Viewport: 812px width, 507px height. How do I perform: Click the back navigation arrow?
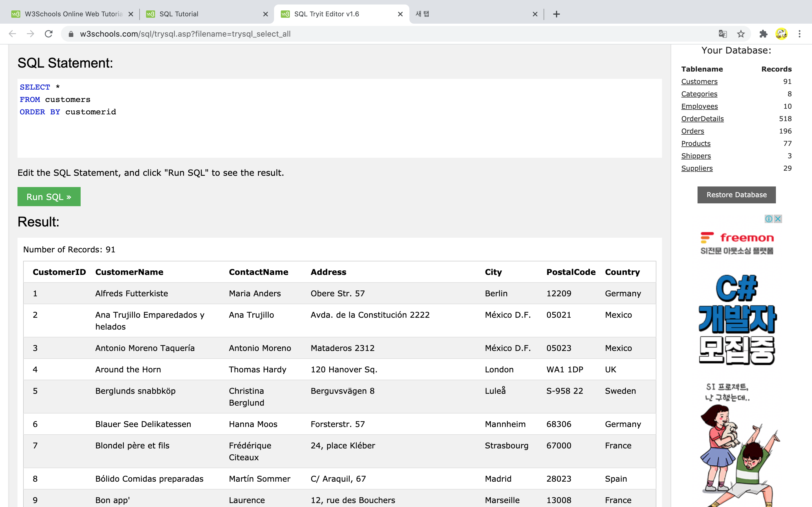tap(12, 34)
